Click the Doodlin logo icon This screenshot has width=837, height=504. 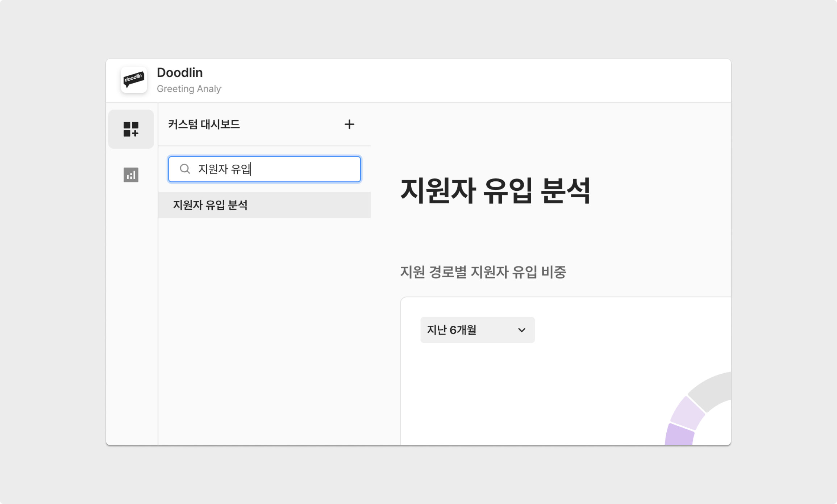[x=134, y=80]
